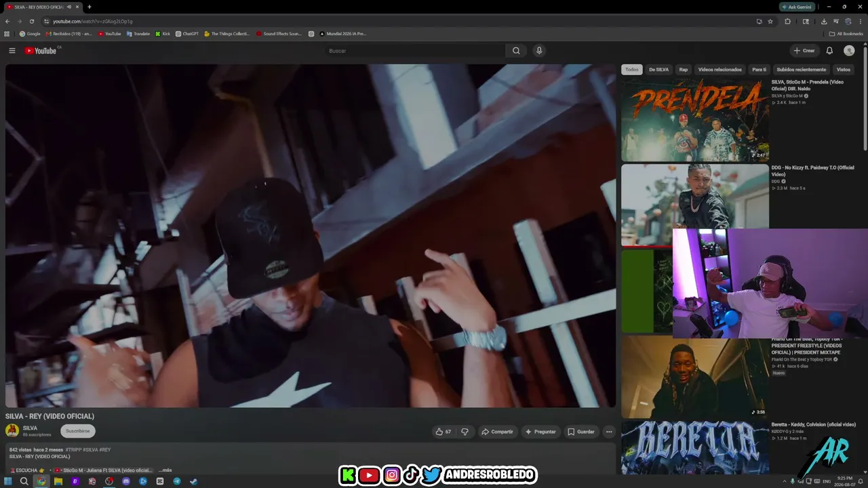868x488 pixels.
Task: Open the Google bookmark
Action: click(x=30, y=34)
